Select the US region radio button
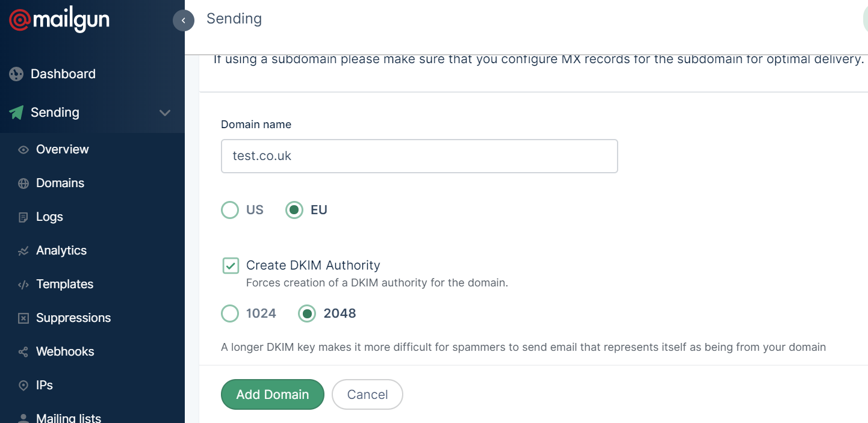 tap(230, 210)
